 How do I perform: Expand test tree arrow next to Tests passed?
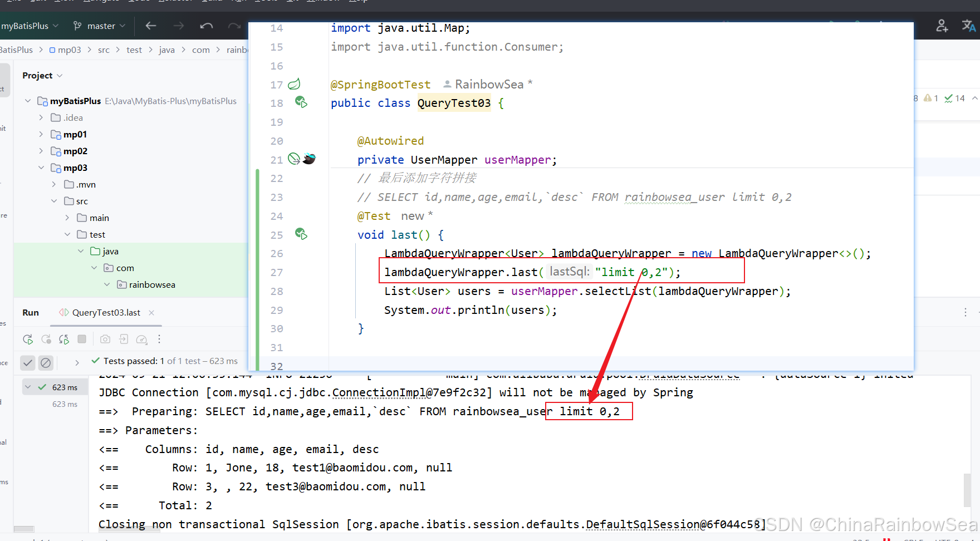77,362
